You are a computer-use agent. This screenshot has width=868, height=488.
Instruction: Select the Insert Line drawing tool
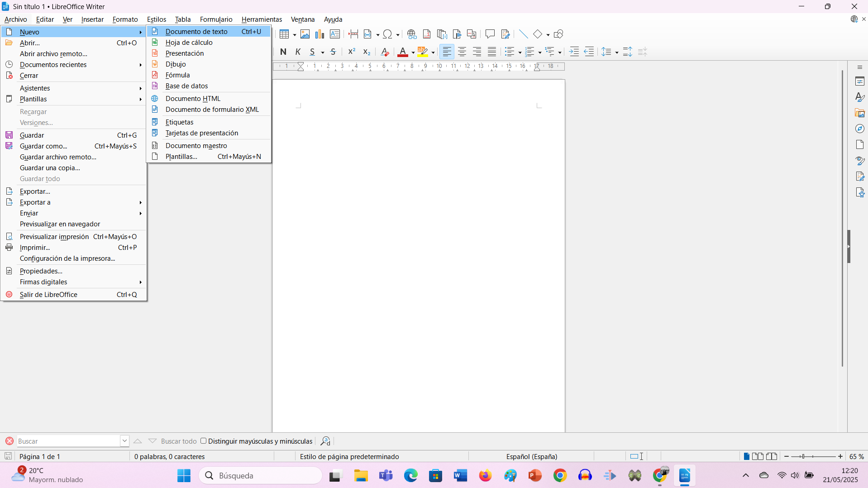523,34
